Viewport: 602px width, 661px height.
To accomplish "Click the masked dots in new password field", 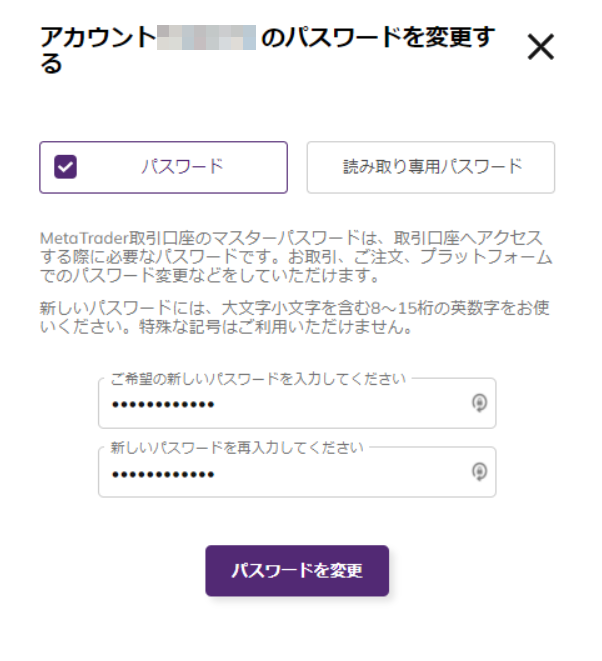I will [x=164, y=405].
